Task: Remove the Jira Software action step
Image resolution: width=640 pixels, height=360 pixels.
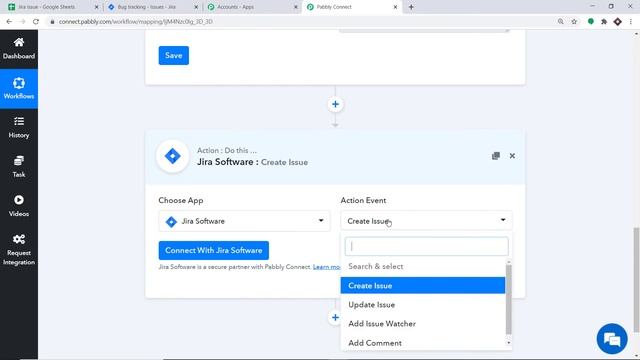Action: click(x=512, y=156)
